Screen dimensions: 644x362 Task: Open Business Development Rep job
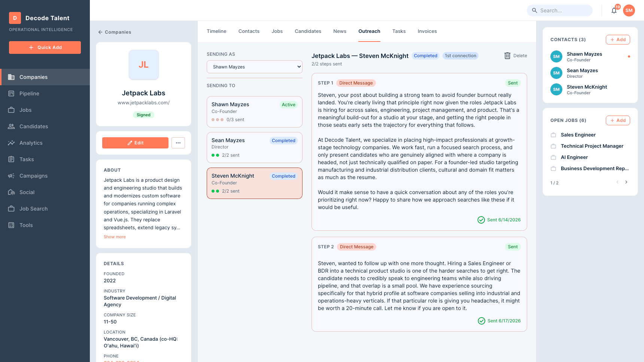595,169
